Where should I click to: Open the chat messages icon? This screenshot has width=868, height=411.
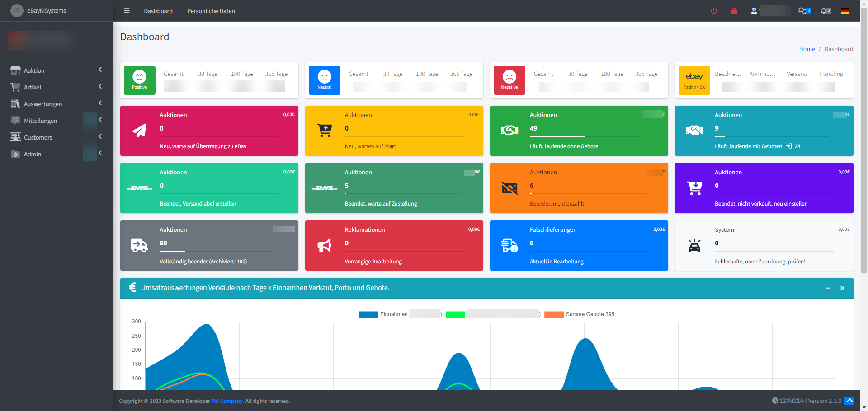coord(804,11)
